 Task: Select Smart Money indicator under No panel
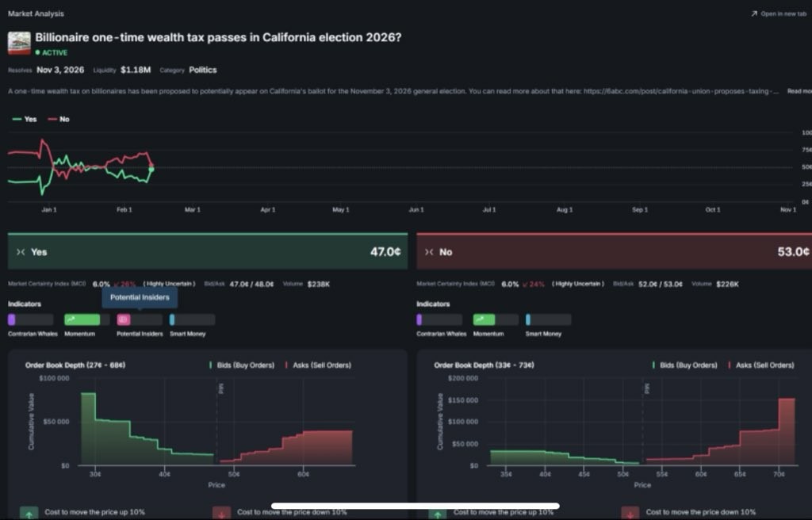click(x=549, y=319)
